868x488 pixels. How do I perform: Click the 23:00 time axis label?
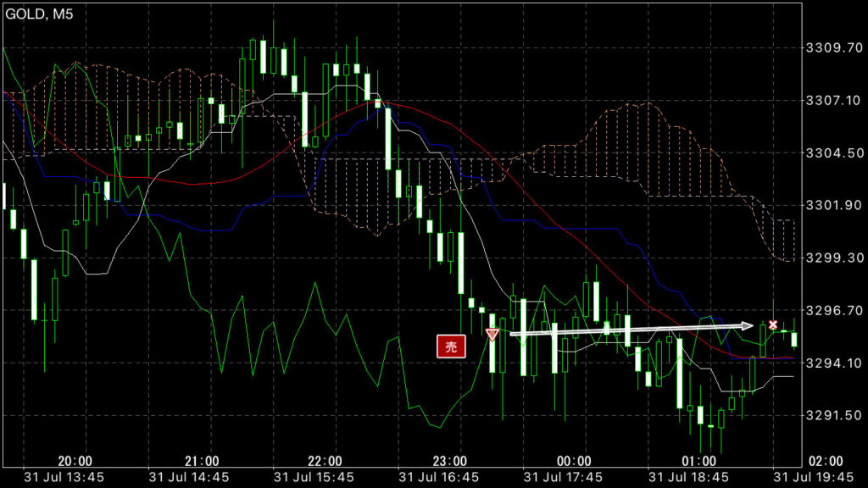[x=449, y=461]
